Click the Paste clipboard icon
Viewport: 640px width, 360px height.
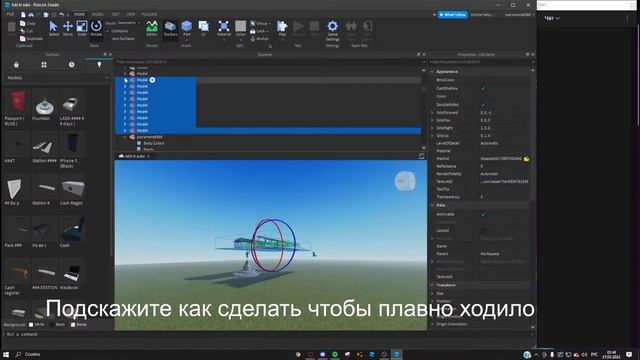point(12,29)
